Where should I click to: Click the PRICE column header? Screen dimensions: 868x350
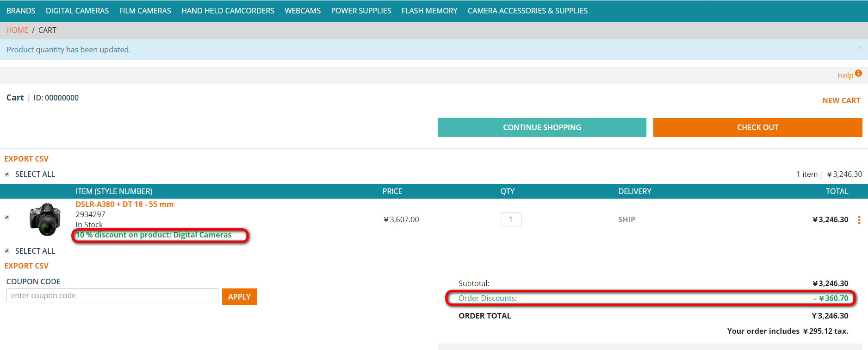pos(392,191)
